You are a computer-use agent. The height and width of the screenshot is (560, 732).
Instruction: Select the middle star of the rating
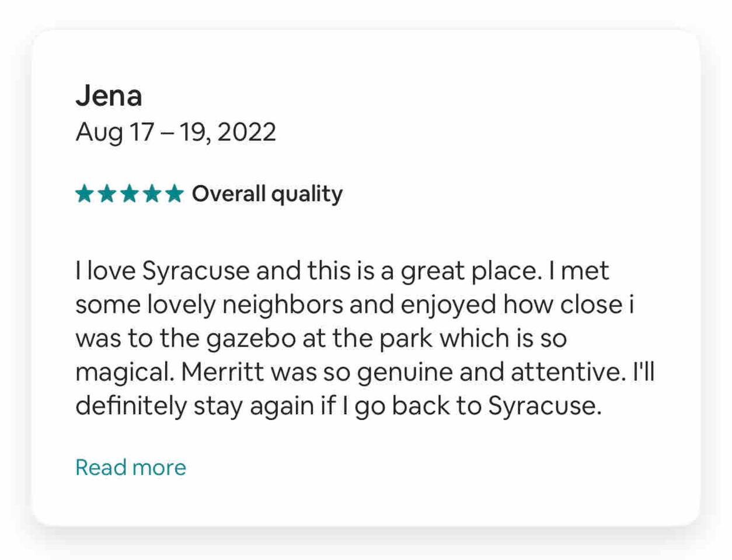click(x=129, y=193)
